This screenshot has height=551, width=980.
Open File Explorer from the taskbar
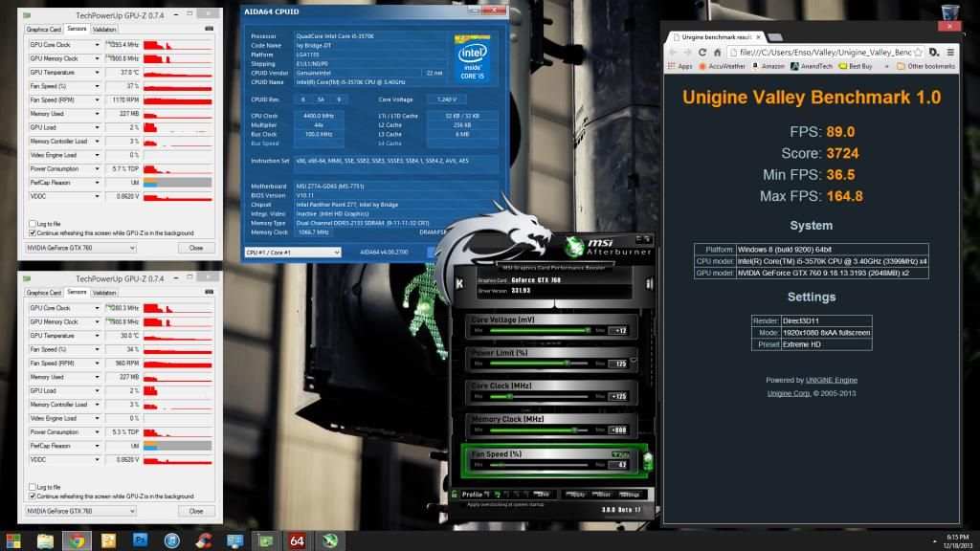point(45,540)
